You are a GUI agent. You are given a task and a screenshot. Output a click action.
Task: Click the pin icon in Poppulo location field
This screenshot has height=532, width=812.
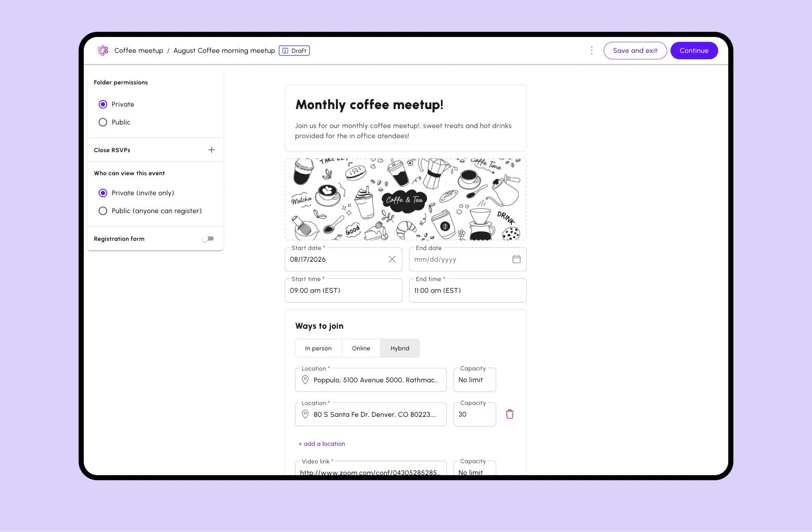306,380
